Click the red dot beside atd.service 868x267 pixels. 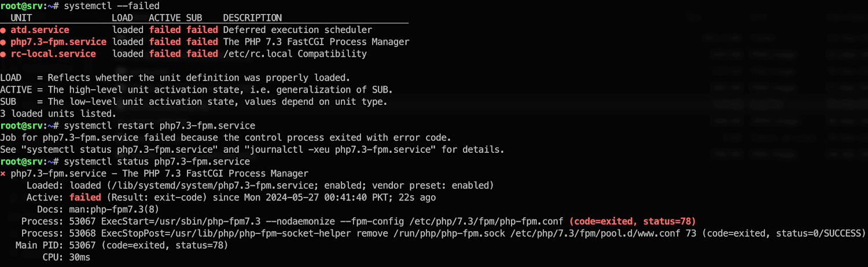click(x=3, y=30)
